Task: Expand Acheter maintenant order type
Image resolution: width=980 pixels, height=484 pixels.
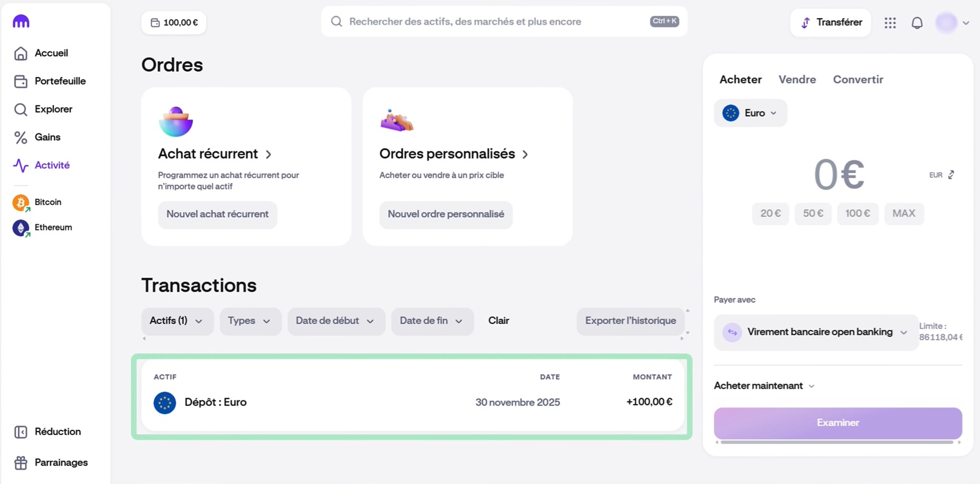Action: point(764,386)
